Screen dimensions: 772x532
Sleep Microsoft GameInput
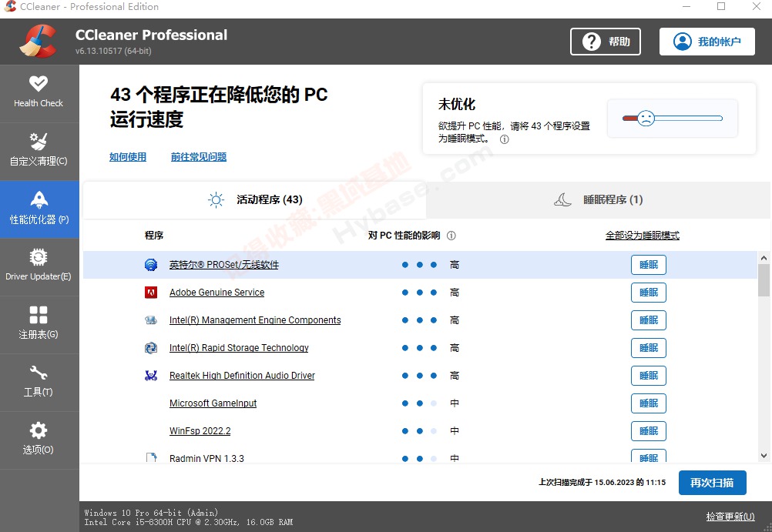pyautogui.click(x=649, y=403)
